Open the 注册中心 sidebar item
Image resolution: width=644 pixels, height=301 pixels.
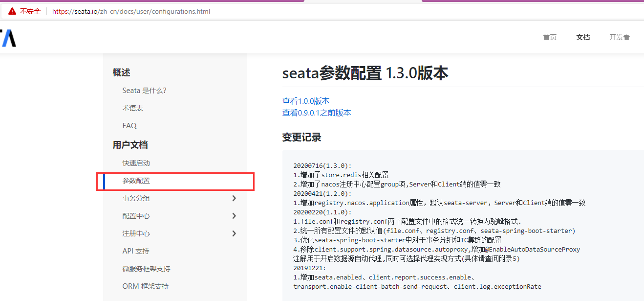136,233
